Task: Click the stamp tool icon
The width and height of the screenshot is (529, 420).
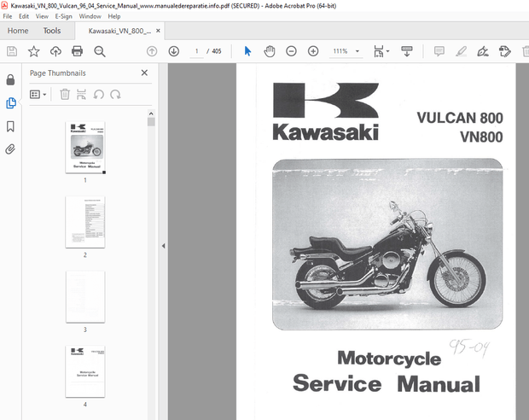Action: [x=505, y=51]
